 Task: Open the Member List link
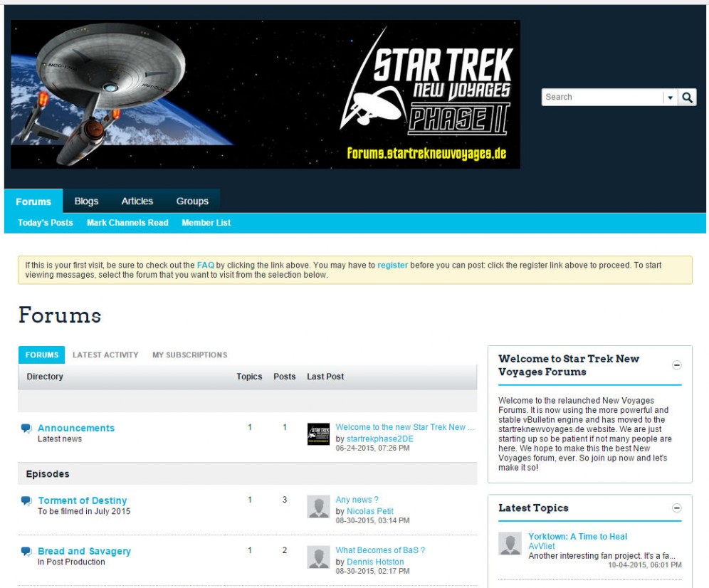[206, 223]
